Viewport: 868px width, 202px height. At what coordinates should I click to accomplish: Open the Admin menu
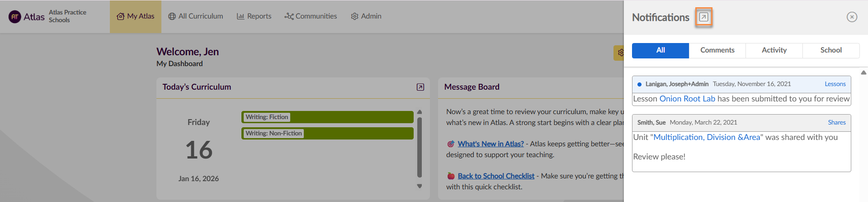[x=366, y=16]
